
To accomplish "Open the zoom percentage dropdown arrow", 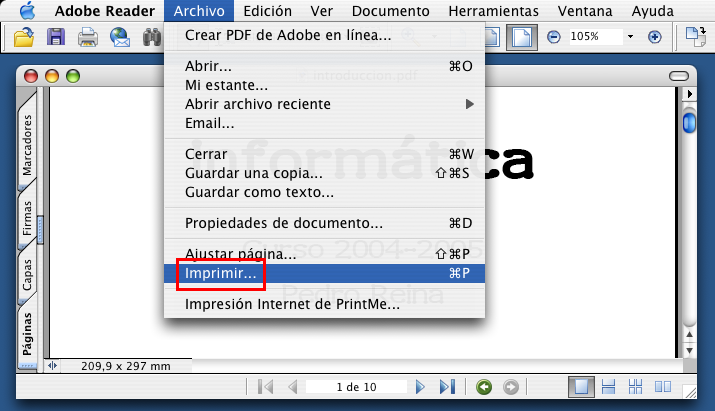I will click(x=630, y=36).
